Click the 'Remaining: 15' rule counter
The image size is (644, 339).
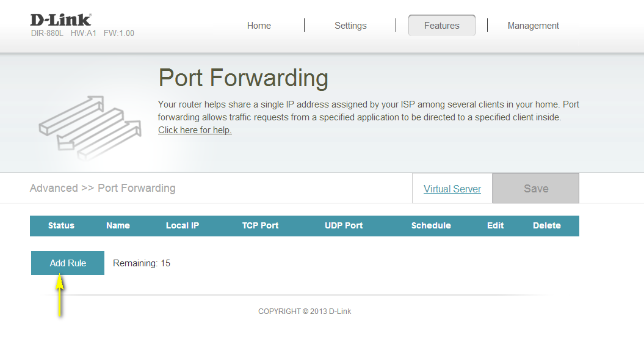[x=142, y=263]
